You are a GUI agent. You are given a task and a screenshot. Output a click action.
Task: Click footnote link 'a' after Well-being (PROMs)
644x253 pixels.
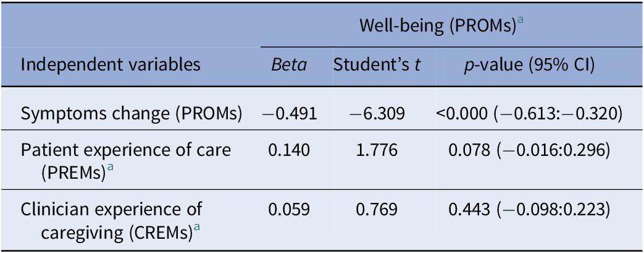tap(520, 22)
